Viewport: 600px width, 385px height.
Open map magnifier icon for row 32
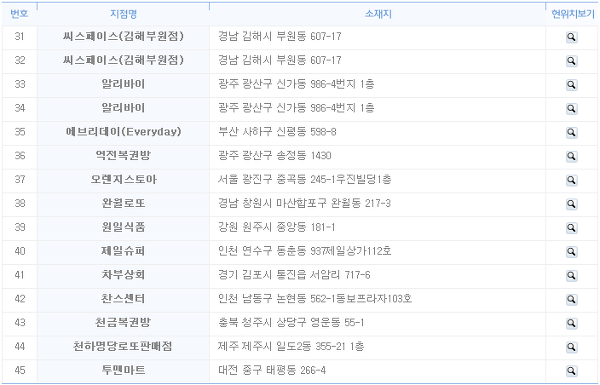pyautogui.click(x=571, y=61)
